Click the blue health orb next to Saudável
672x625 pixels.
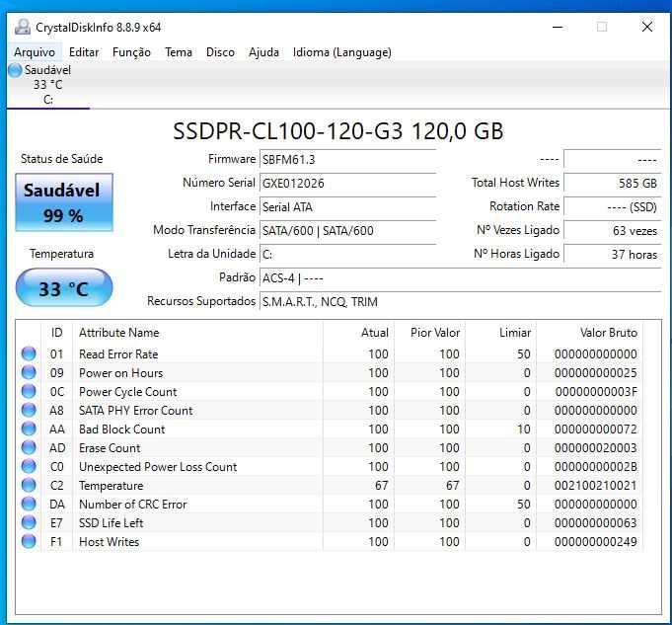tap(15, 70)
